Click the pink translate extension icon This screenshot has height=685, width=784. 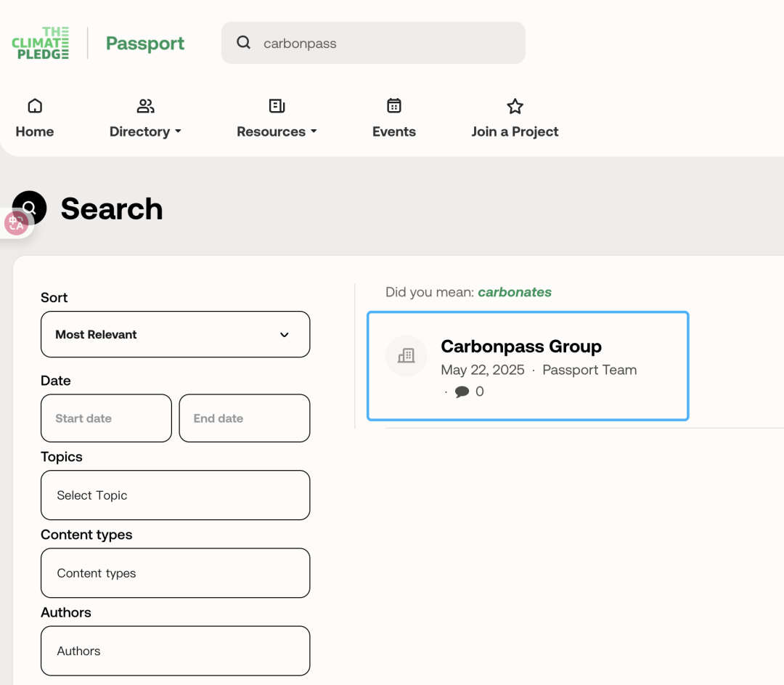tap(16, 224)
